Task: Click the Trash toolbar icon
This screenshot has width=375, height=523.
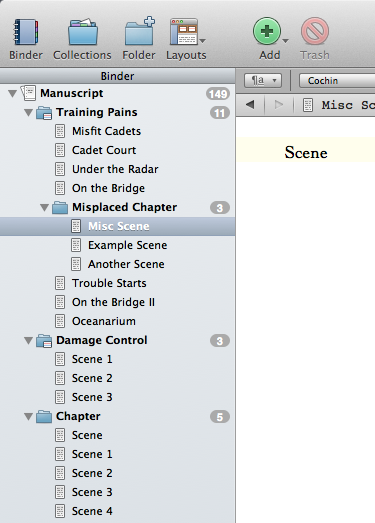Action: [315, 31]
